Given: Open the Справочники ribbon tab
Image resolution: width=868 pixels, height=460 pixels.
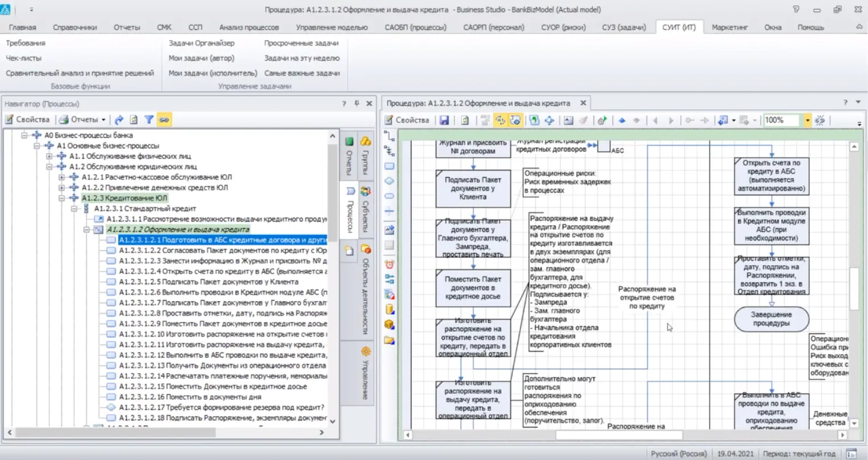Looking at the screenshot, I should click(75, 27).
